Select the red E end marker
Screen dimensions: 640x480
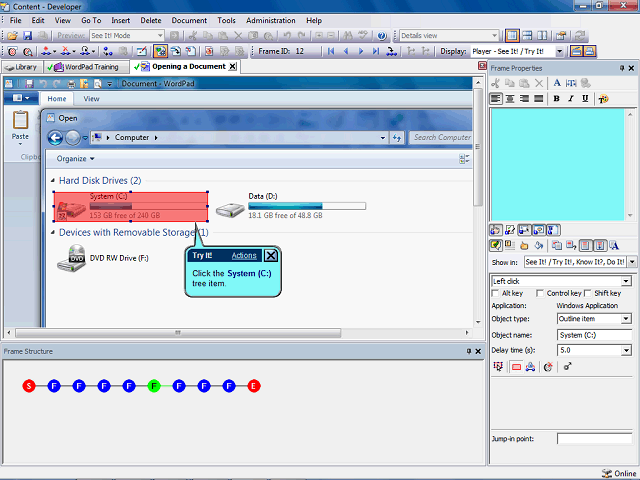[x=254, y=386]
